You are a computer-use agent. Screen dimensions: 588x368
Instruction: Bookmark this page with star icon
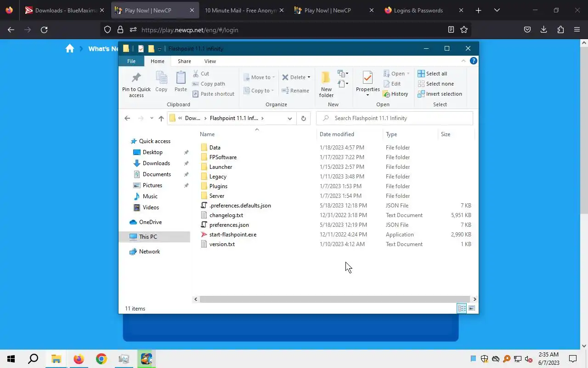[464, 30]
